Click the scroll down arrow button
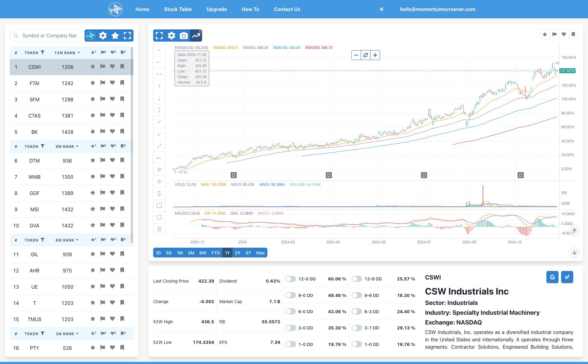588x364 pixels. [575, 253]
